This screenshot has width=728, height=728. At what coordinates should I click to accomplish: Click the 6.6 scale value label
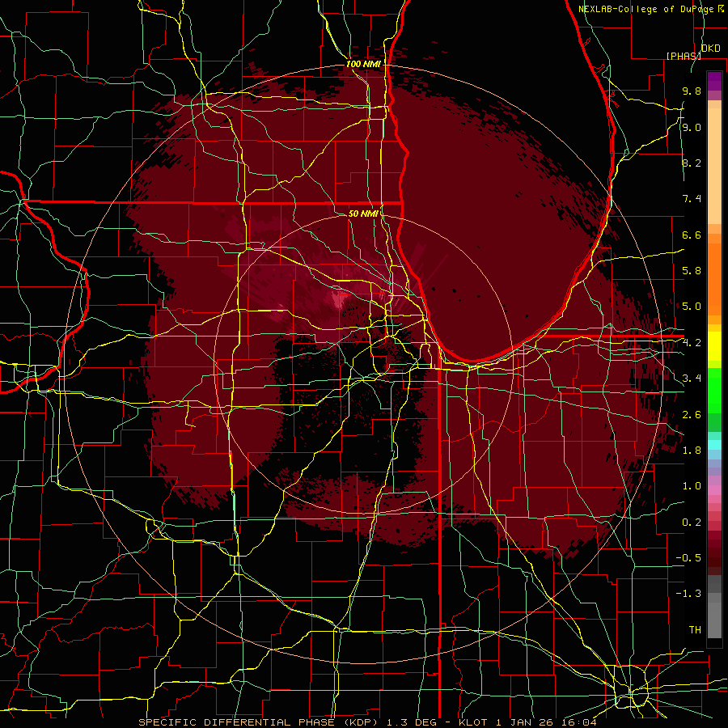(692, 235)
